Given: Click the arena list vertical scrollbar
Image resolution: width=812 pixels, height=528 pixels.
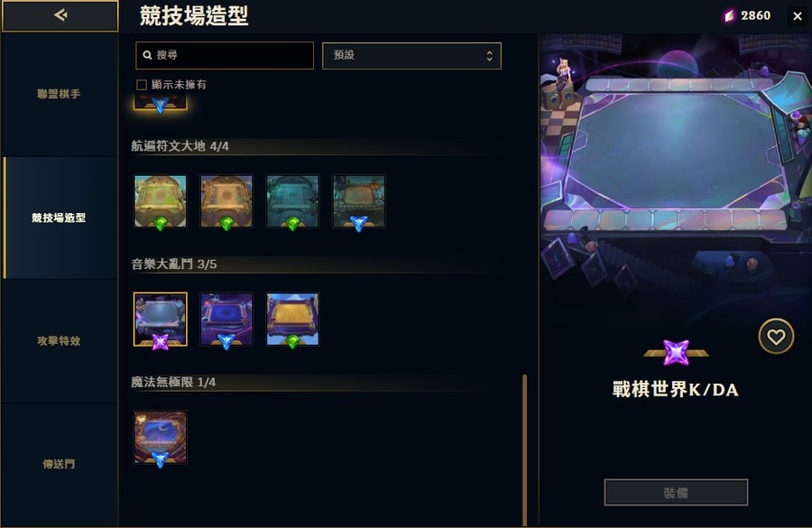Looking at the screenshot, I should (524, 449).
